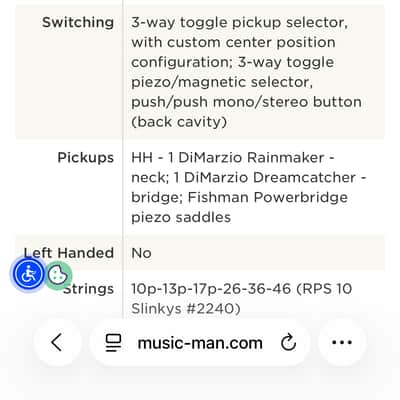Tap the Left Handed row label
The image size is (400, 400).
tap(69, 253)
